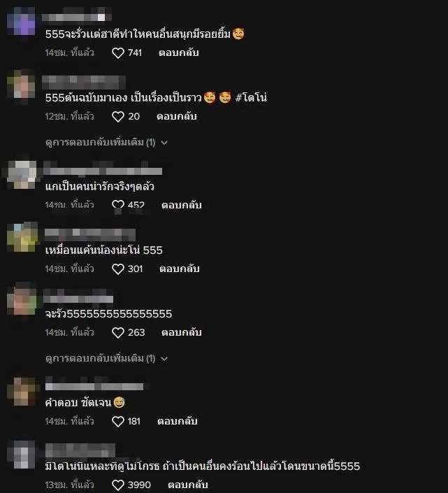Open the #โตโน่ hashtag link

click(x=252, y=97)
